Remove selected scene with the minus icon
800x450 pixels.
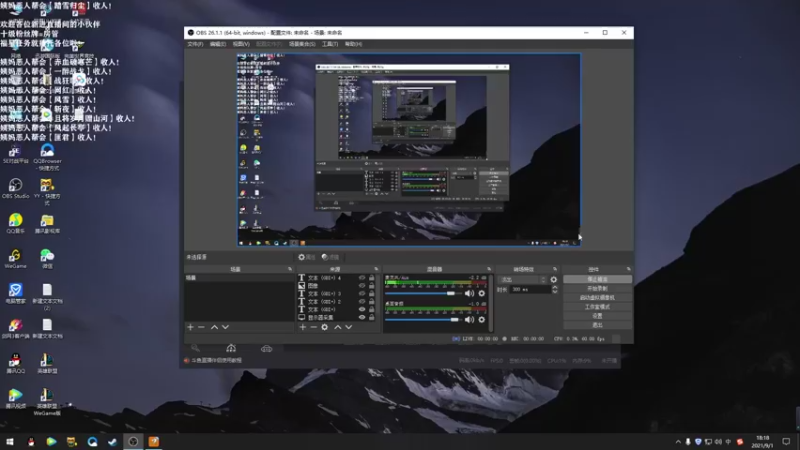tap(201, 327)
